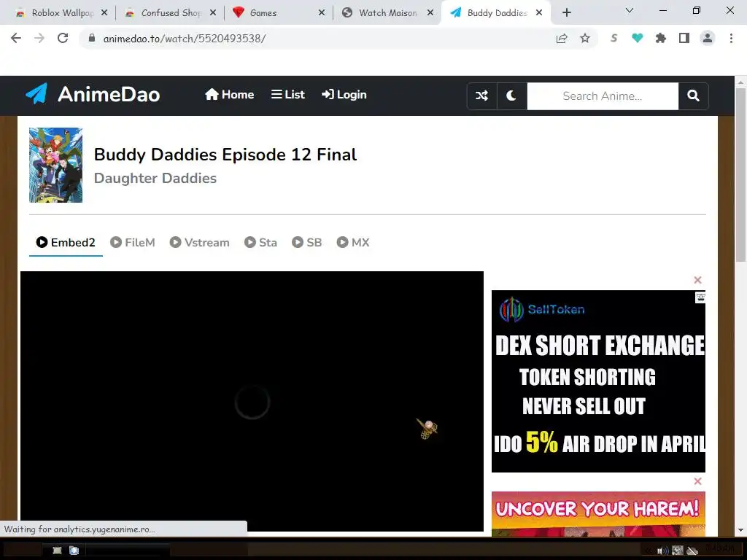Image resolution: width=747 pixels, height=560 pixels.
Task: Click the lock icon in the address bar
Action: pyautogui.click(x=92, y=38)
